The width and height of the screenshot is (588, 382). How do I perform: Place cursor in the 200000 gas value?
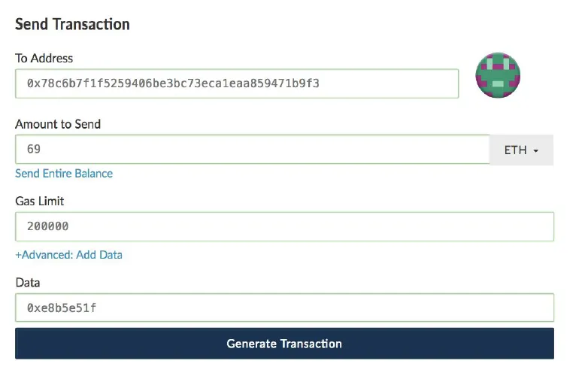tap(47, 226)
